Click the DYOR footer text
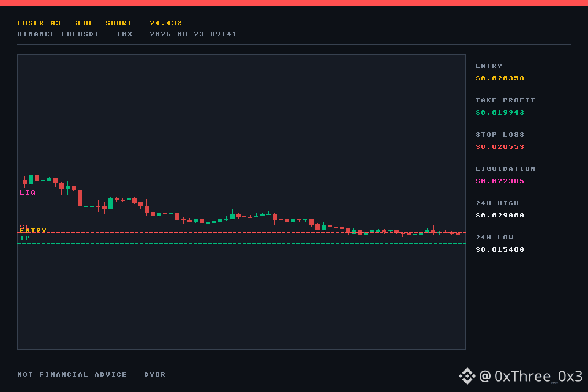The width and height of the screenshot is (588, 392). pyautogui.click(x=154, y=374)
